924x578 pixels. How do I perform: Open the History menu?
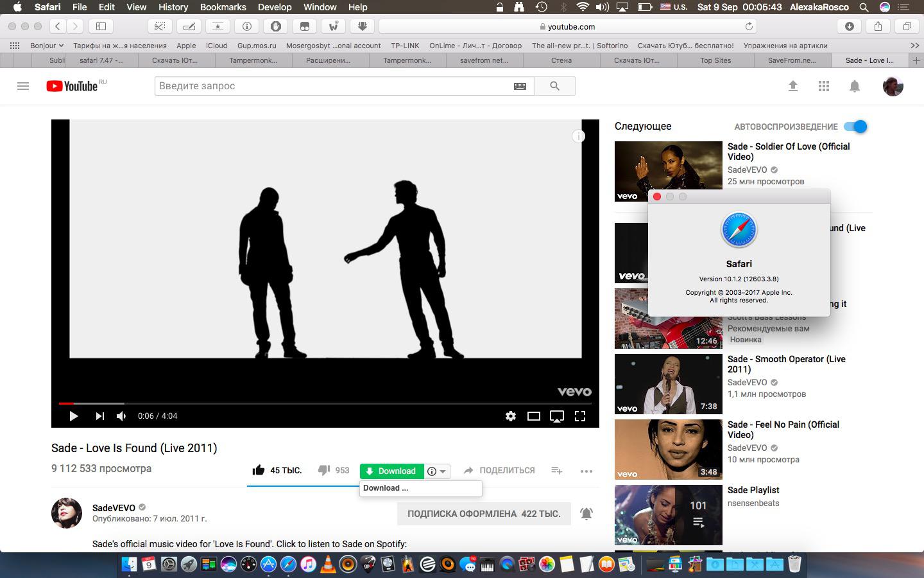tap(173, 7)
